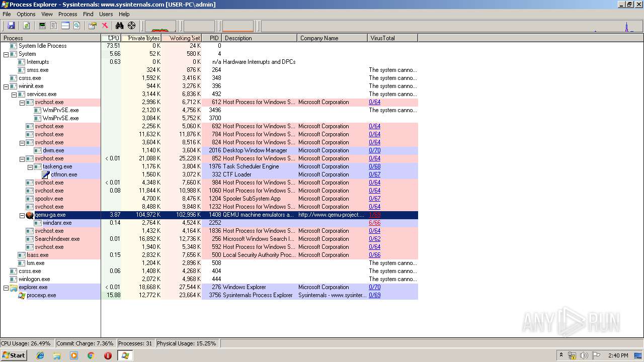This screenshot has height=362, width=644.
Task: Toggle the process tree view icon
Action: click(54, 26)
